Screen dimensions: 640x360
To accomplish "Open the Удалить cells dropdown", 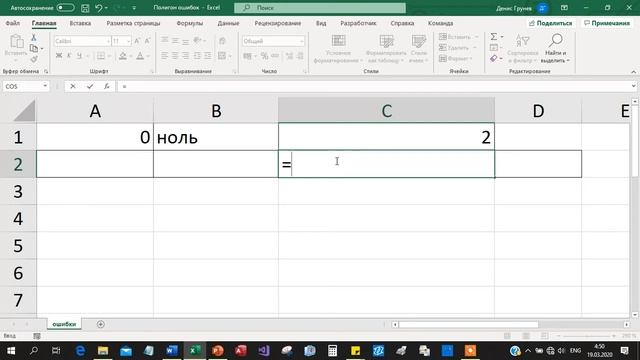I will click(458, 48).
